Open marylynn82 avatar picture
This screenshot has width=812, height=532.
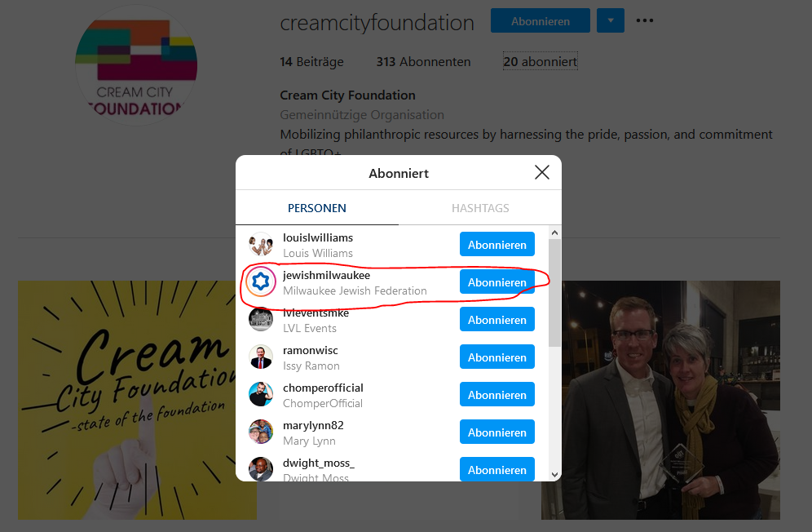[261, 432]
